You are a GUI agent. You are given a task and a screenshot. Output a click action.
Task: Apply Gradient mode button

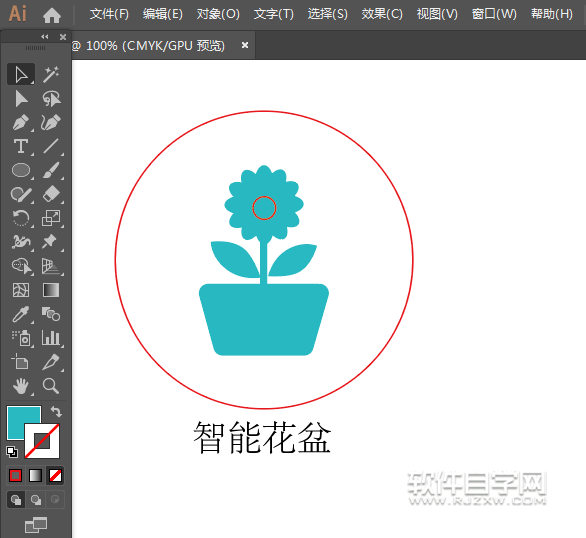(x=35, y=476)
